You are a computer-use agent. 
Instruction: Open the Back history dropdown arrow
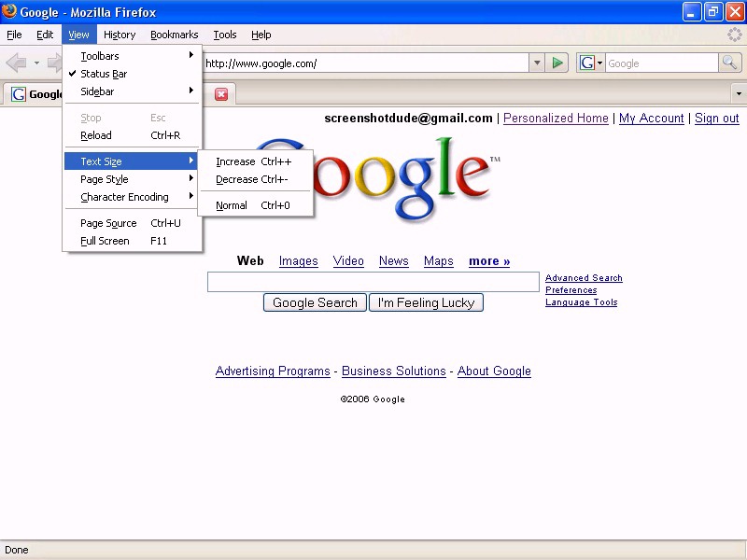(x=36, y=63)
